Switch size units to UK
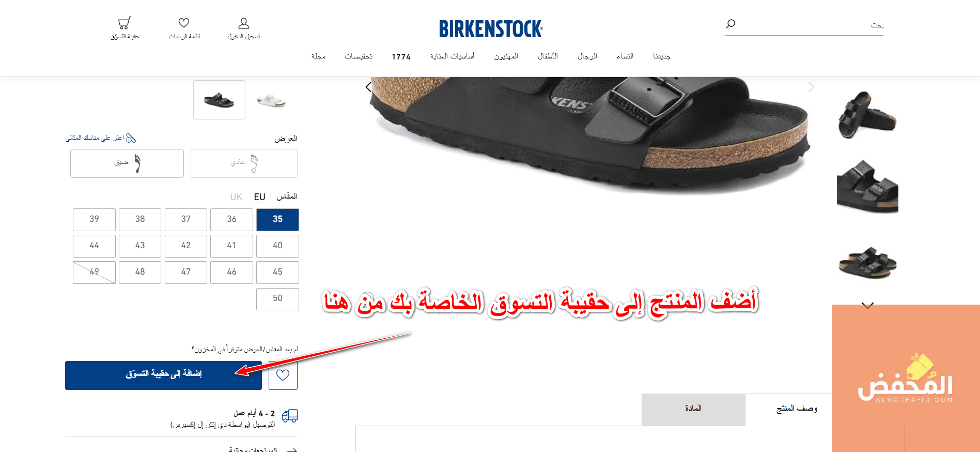Screen dimensions: 980x452 pos(236,197)
